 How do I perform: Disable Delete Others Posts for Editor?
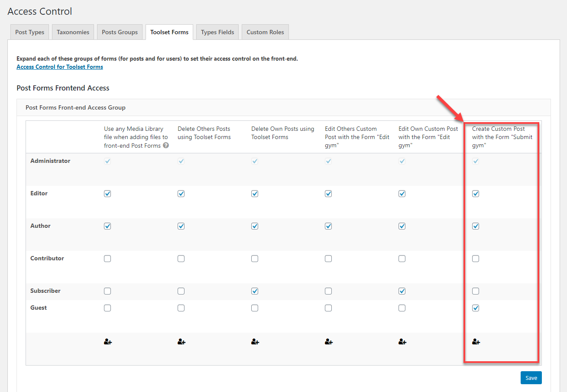(x=181, y=193)
